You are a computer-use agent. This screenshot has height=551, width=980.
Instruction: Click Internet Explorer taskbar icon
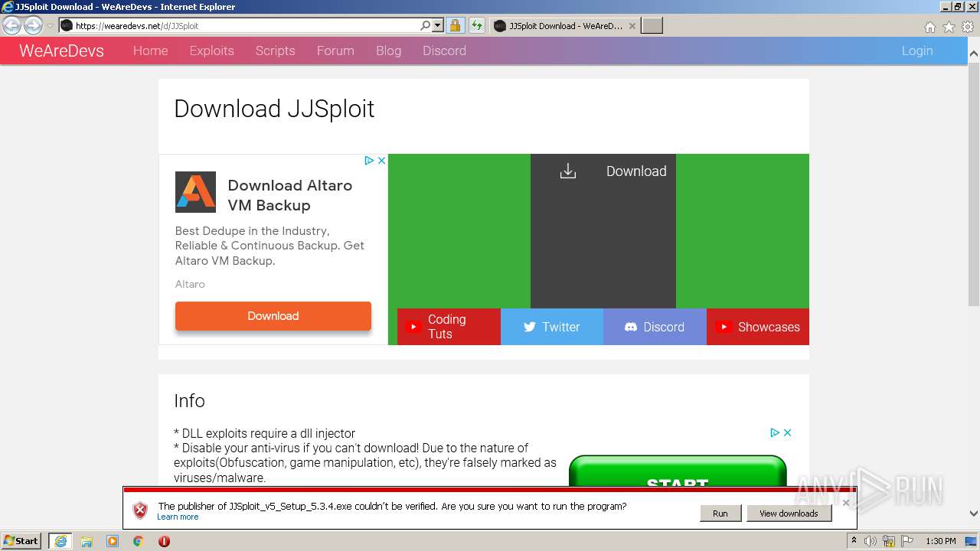(x=60, y=541)
